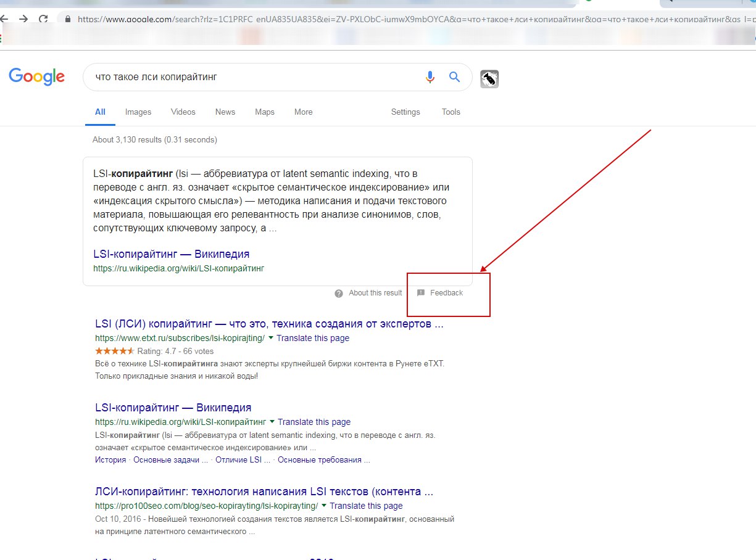Screen dimensions: 756x560
Task: Click Oct 10, 2016 snippet text
Action: point(275,525)
